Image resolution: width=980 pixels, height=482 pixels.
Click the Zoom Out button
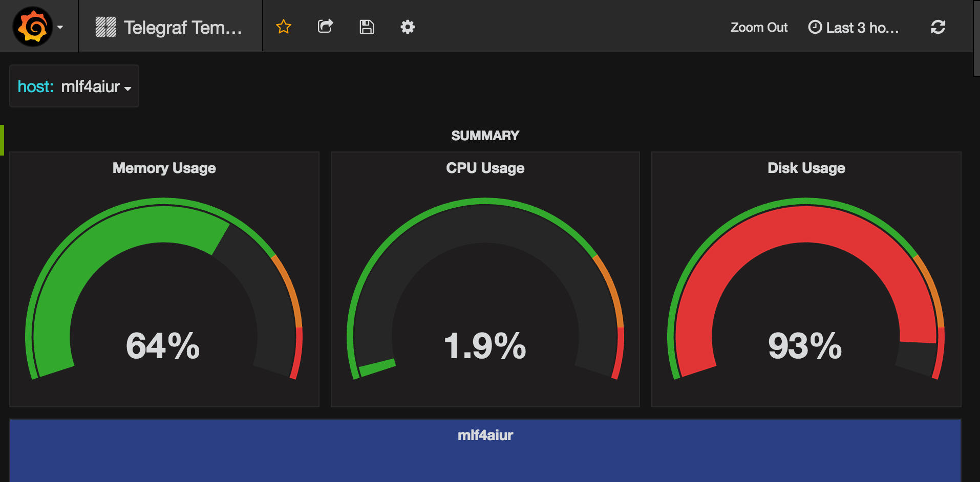point(759,27)
